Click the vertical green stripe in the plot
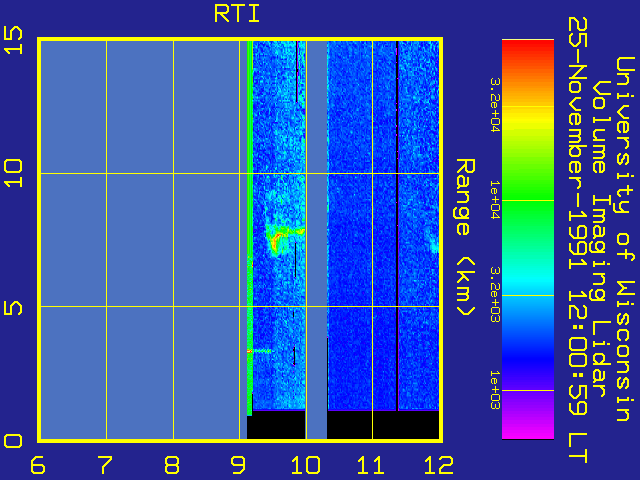Viewport: 640px width, 480px height. pyautogui.click(x=249, y=228)
